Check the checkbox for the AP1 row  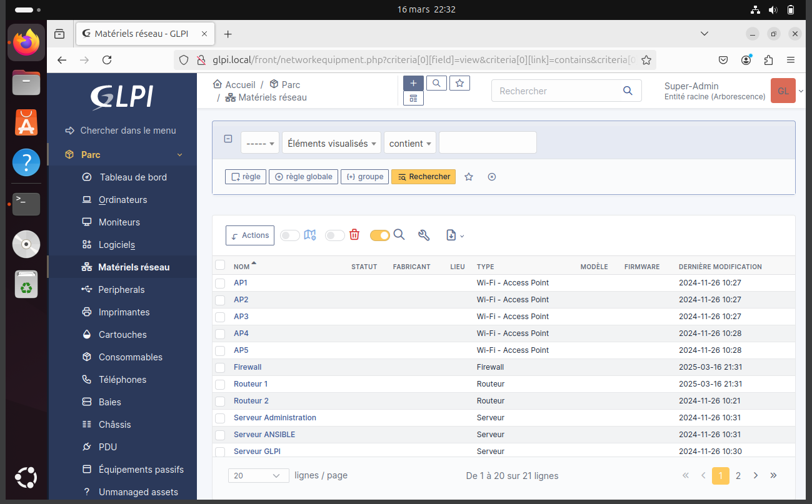220,283
